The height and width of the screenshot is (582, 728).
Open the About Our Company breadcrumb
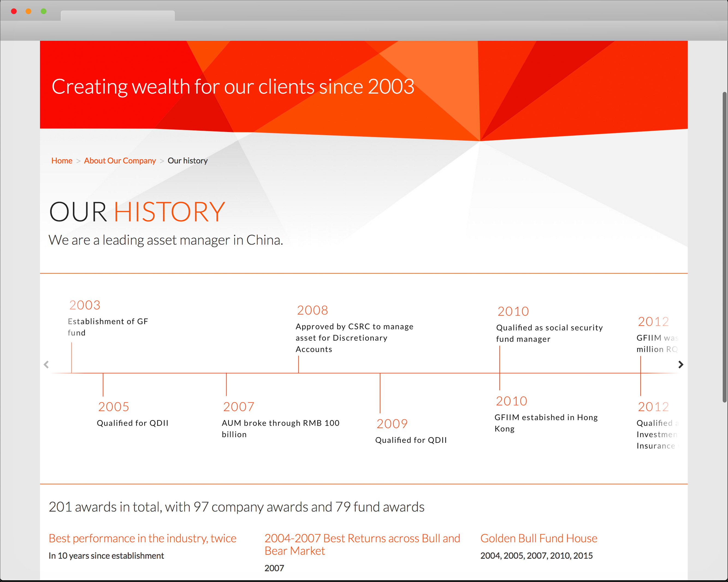(x=120, y=161)
